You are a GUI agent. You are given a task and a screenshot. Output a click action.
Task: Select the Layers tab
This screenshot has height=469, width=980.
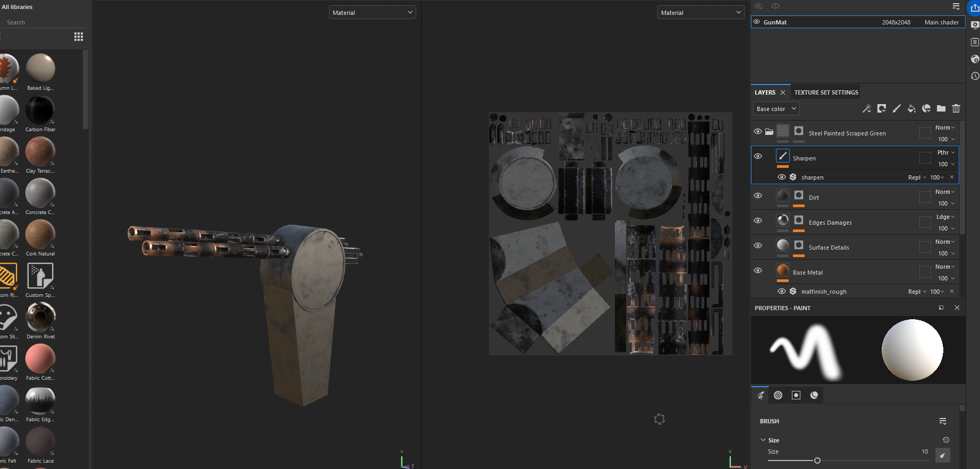pos(765,92)
